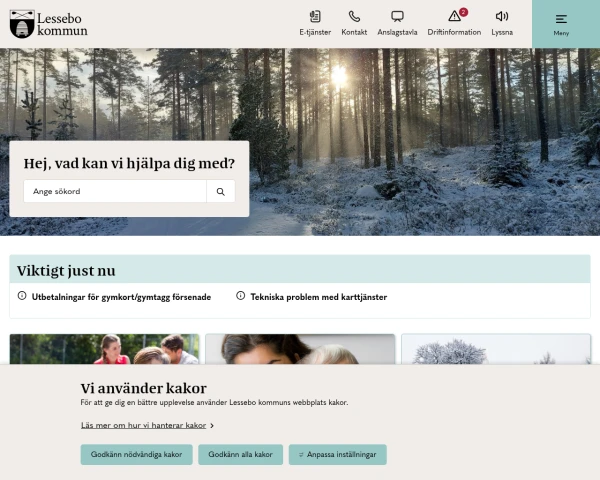Open the Anslagstavla board icon
The image size is (600, 480).
pyautogui.click(x=397, y=16)
